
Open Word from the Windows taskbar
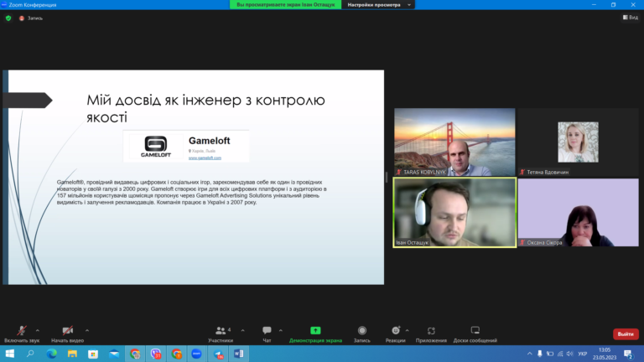point(237,354)
